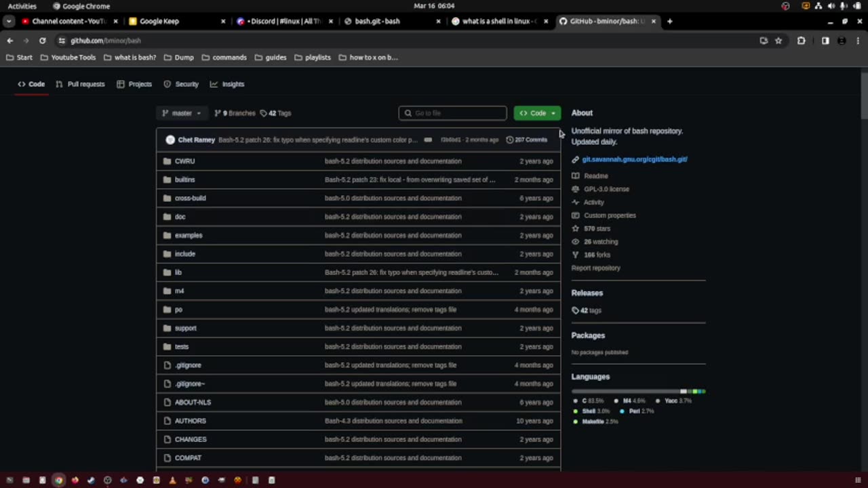Click the stars star icon in About
Screen dimensions: 868x488
(576, 228)
